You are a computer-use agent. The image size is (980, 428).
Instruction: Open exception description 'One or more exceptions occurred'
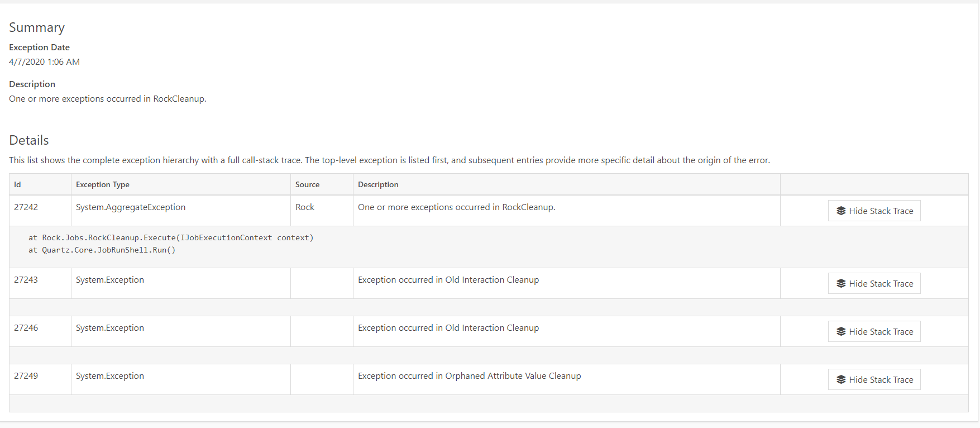pyautogui.click(x=107, y=98)
